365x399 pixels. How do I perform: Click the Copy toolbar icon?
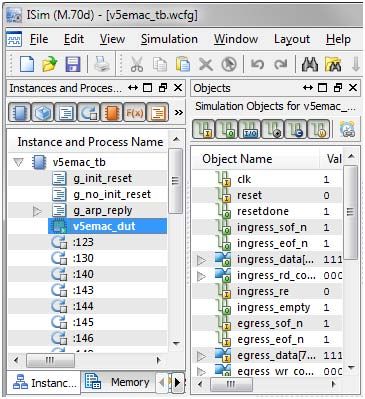[x=160, y=64]
